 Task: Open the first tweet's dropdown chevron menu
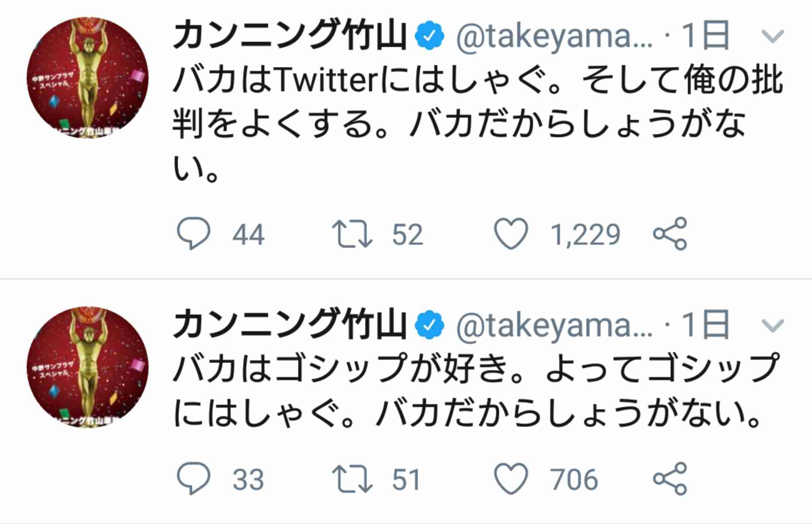pyautogui.click(x=773, y=36)
